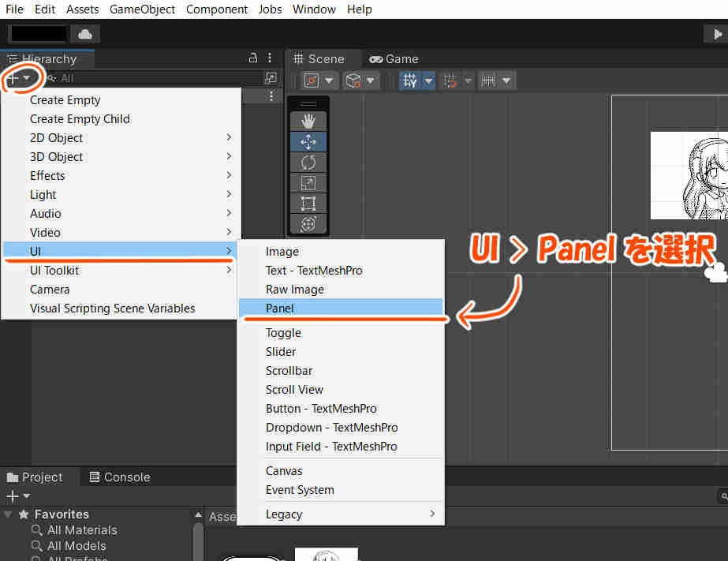Open the pivot mode dropdown arrow
The width and height of the screenshot is (728, 561).
(329, 80)
